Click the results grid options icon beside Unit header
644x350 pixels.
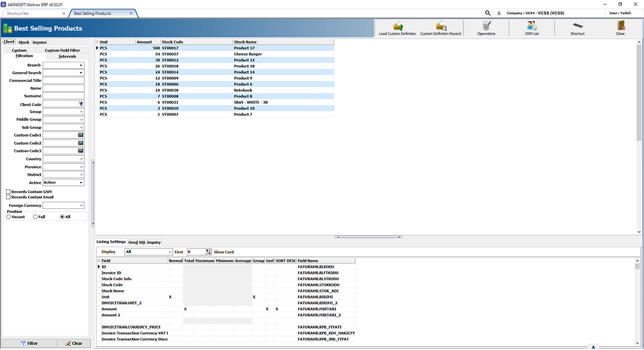97,42
